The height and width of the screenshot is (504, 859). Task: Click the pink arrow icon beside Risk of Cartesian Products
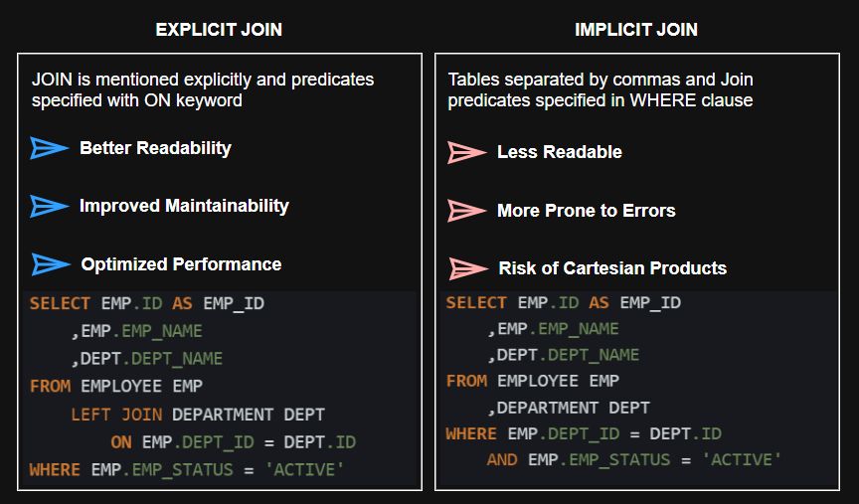coord(466,268)
